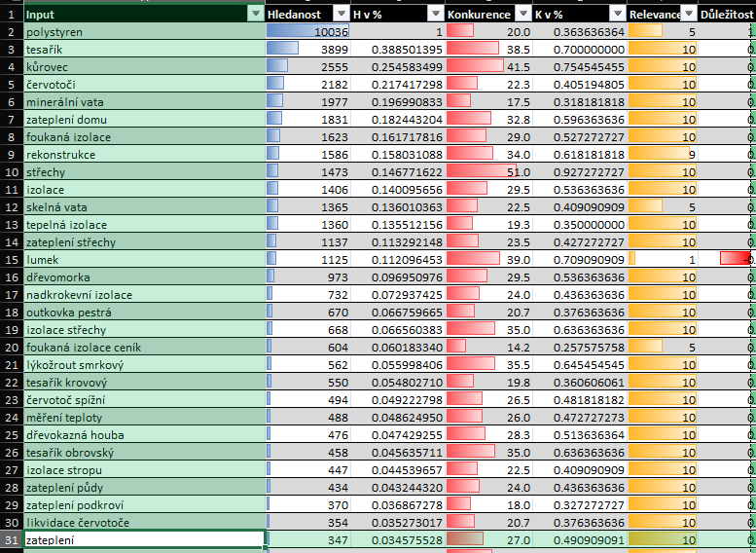Screen dimensions: 756x553
Task: Click row header 15
Action: pos(10,260)
